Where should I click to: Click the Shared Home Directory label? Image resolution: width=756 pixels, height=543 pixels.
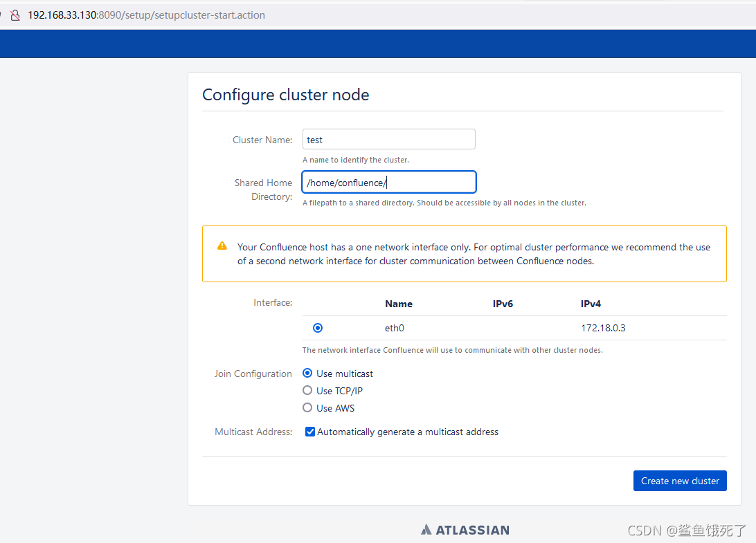pos(263,190)
